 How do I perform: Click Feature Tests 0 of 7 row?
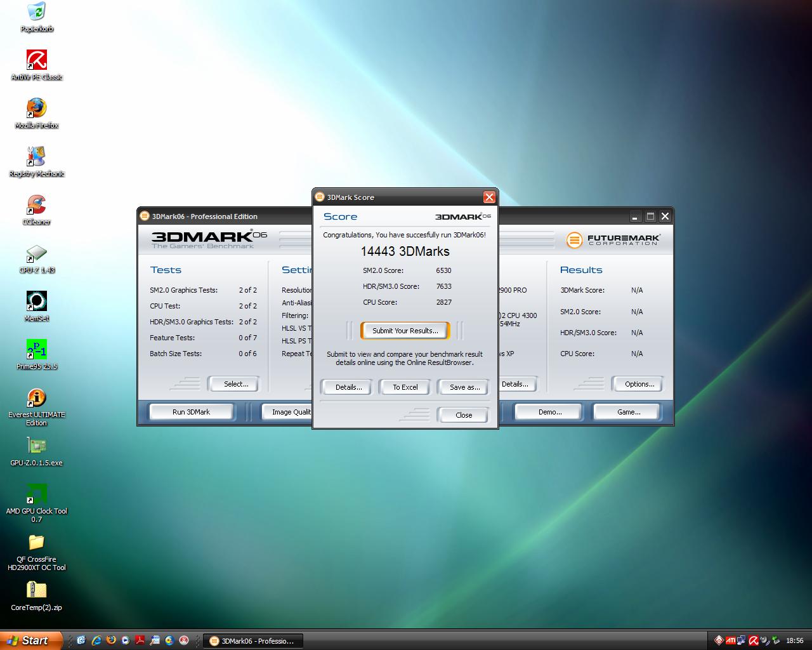point(203,338)
